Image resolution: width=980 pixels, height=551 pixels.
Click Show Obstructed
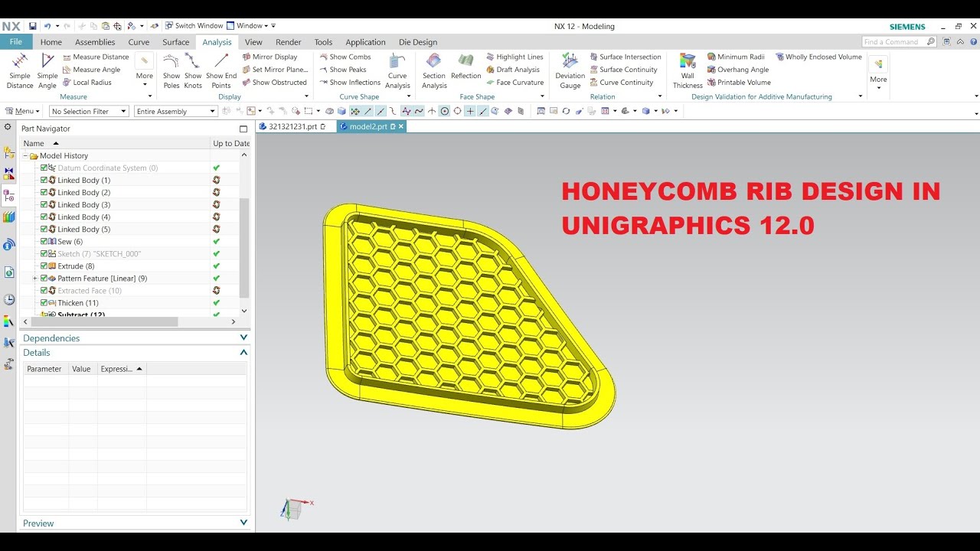pyautogui.click(x=274, y=83)
